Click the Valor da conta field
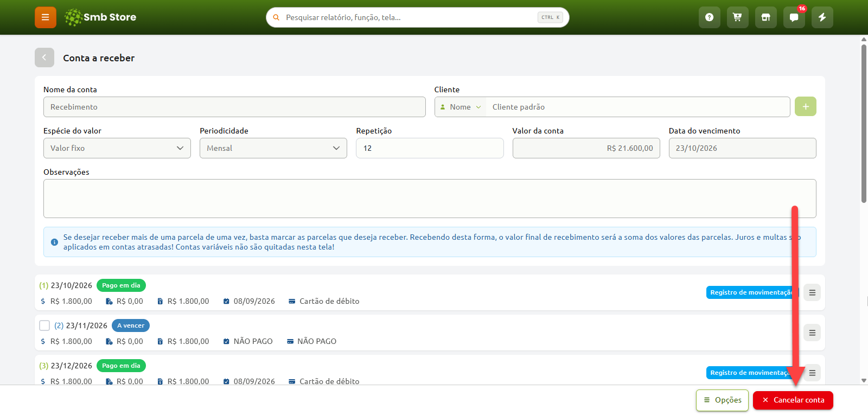Screen dimensions: 868x415 click(x=586, y=148)
